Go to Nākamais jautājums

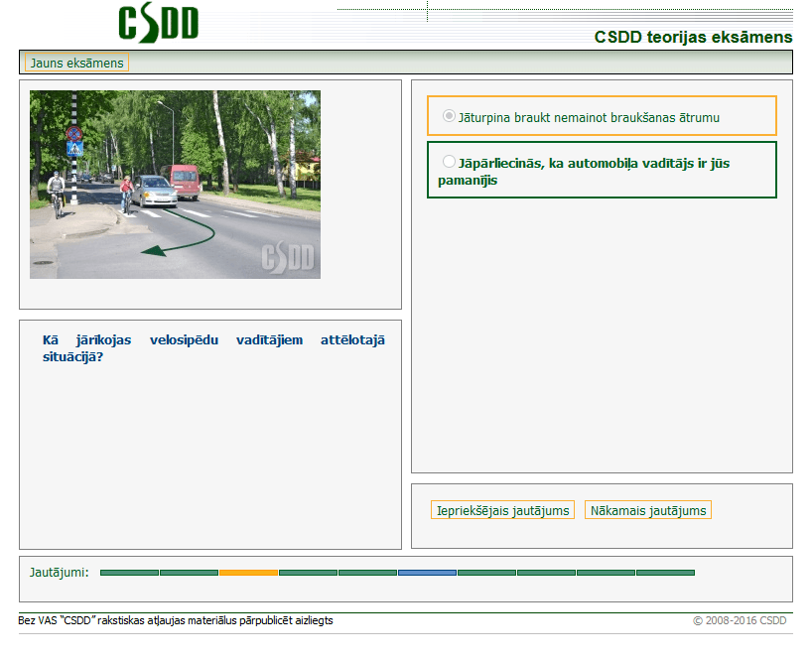point(648,510)
